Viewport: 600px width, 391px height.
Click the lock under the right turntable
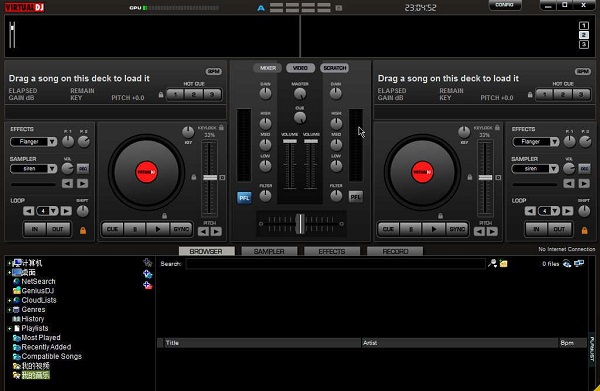(440, 216)
